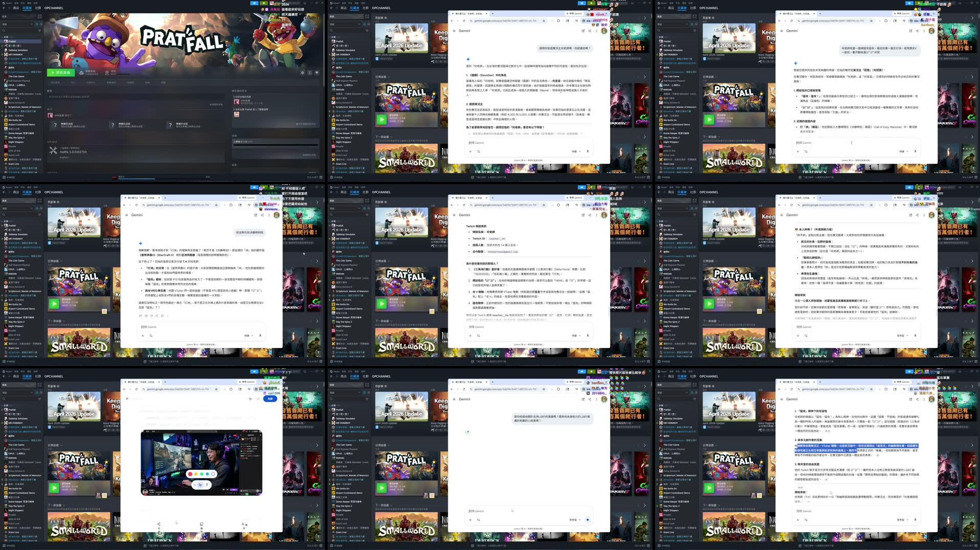The width and height of the screenshot is (980, 550).
Task: Exit image editor with back arrow, bottom-left frame
Action: 127,399
